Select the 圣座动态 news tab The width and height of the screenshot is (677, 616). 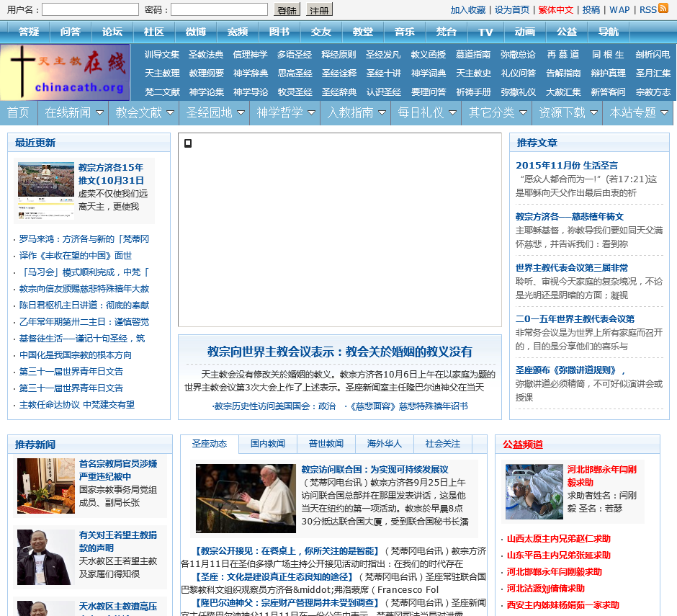pos(210,444)
